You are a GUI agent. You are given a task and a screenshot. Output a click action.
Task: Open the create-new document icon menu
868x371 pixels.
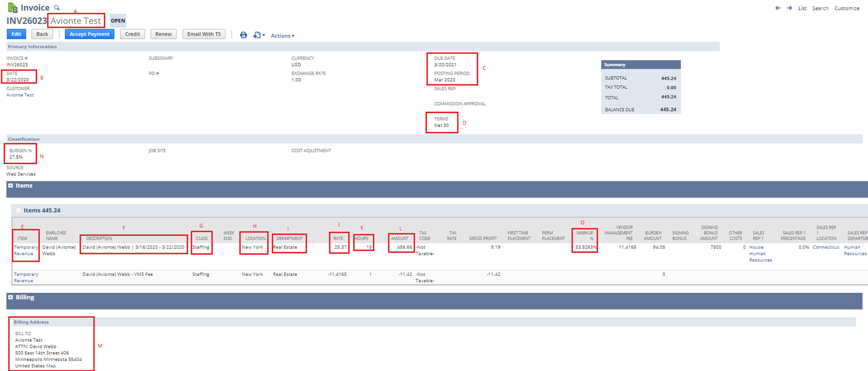258,35
